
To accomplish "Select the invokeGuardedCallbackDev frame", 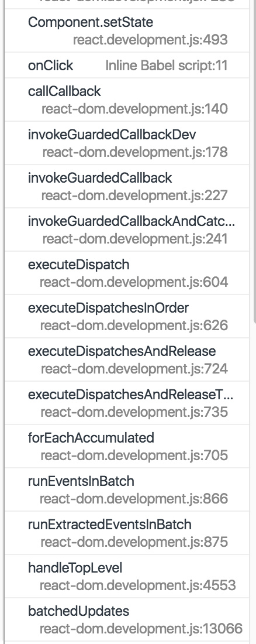I will [x=127, y=143].
